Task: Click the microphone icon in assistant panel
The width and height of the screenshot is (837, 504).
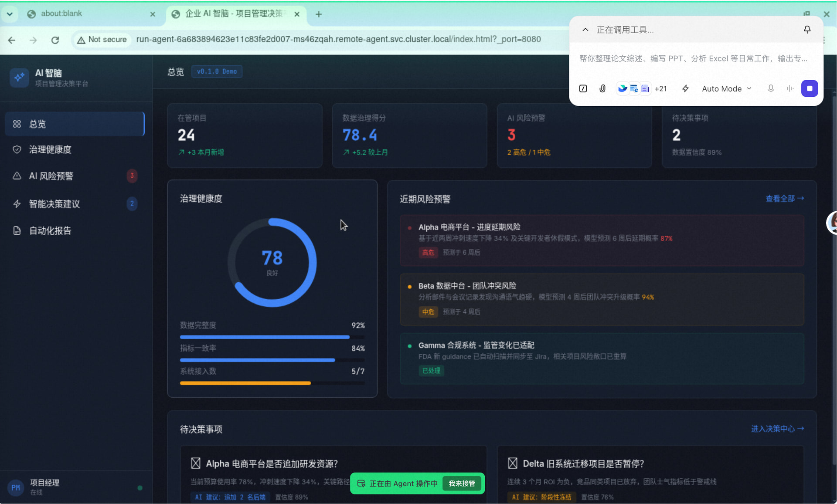Action: point(771,88)
